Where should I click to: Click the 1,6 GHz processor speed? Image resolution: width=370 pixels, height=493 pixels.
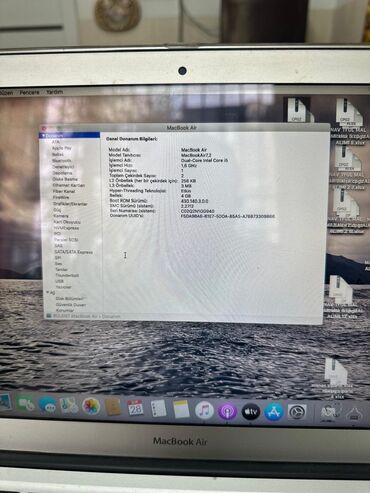pyautogui.click(x=189, y=165)
